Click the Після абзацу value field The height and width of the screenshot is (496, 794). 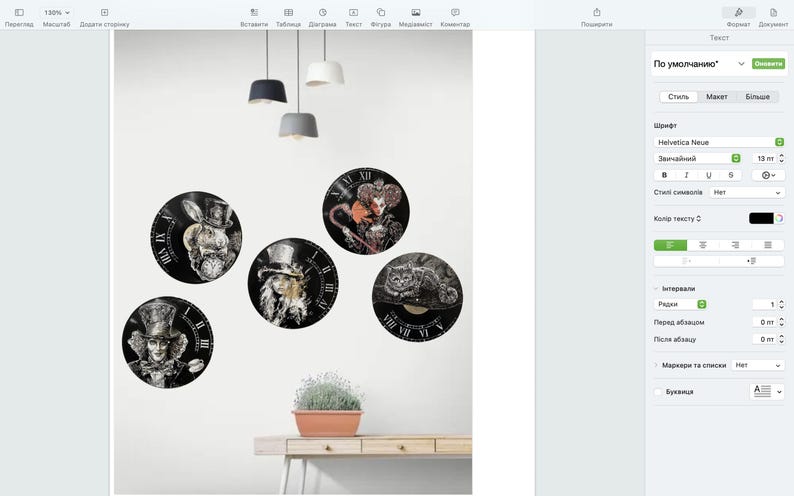click(x=764, y=339)
